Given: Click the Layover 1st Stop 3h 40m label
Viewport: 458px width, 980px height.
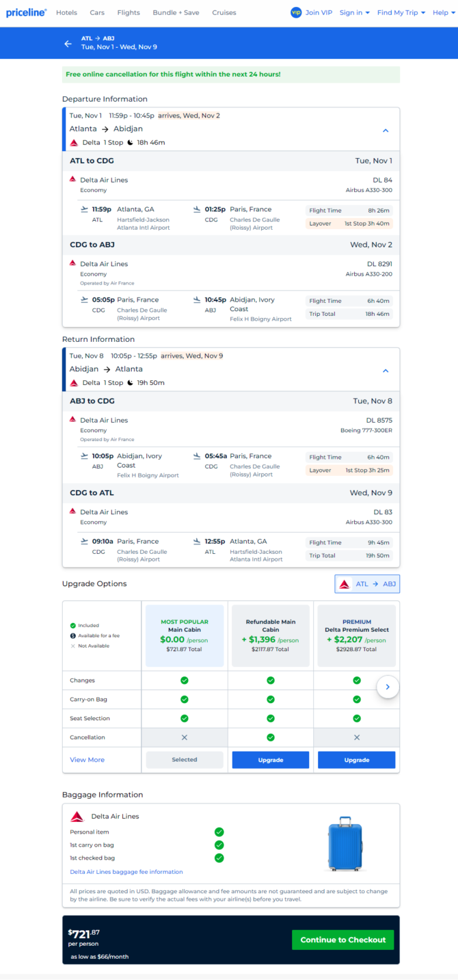Looking at the screenshot, I should click(x=349, y=224).
